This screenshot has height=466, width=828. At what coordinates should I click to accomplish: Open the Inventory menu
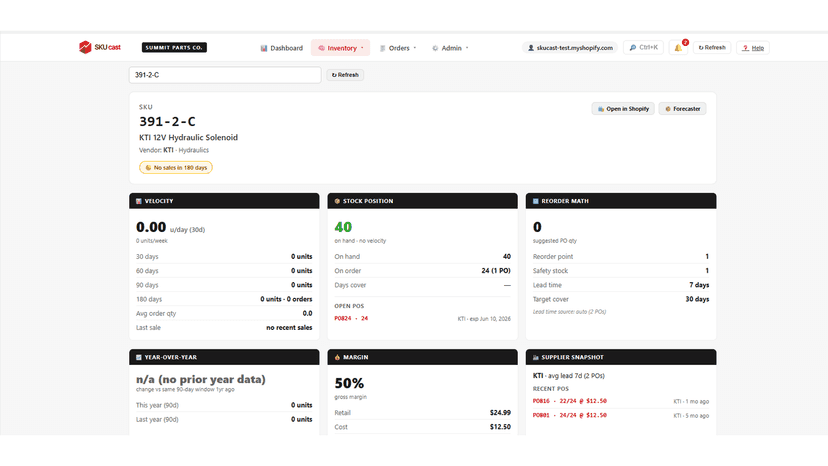[x=341, y=48]
